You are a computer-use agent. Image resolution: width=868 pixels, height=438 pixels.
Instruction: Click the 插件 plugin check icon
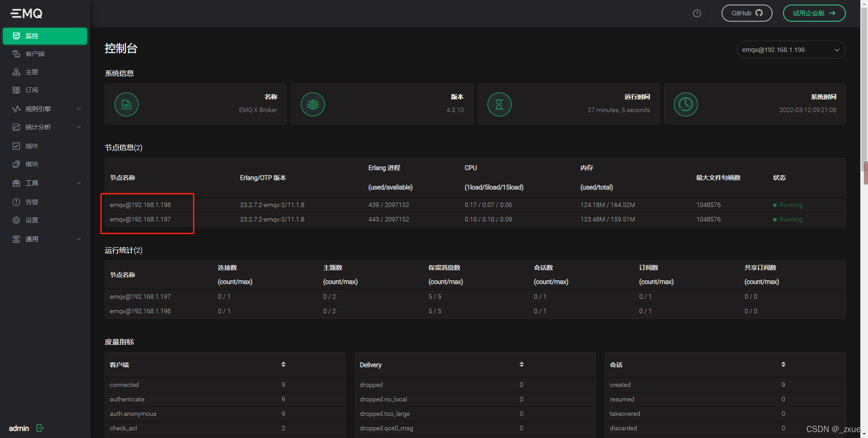(16, 146)
